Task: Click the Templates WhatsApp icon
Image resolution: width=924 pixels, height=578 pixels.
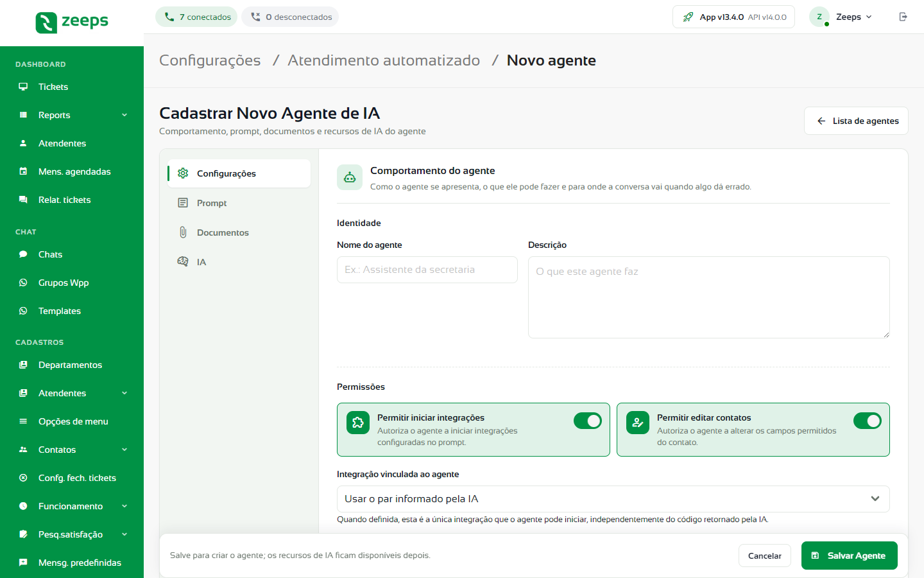Action: point(23,311)
